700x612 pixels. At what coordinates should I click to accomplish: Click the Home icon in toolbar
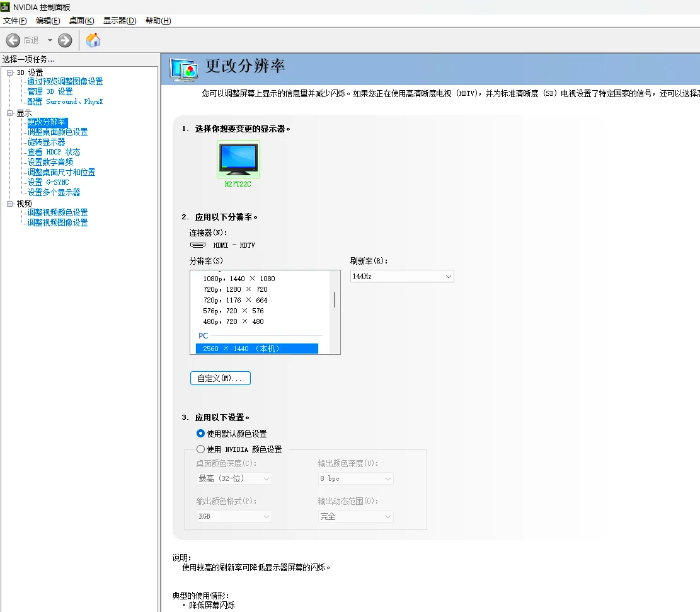pos(93,40)
